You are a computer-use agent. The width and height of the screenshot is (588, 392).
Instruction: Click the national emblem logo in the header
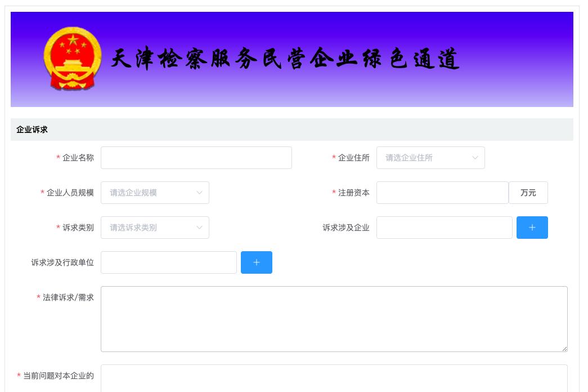pyautogui.click(x=72, y=59)
